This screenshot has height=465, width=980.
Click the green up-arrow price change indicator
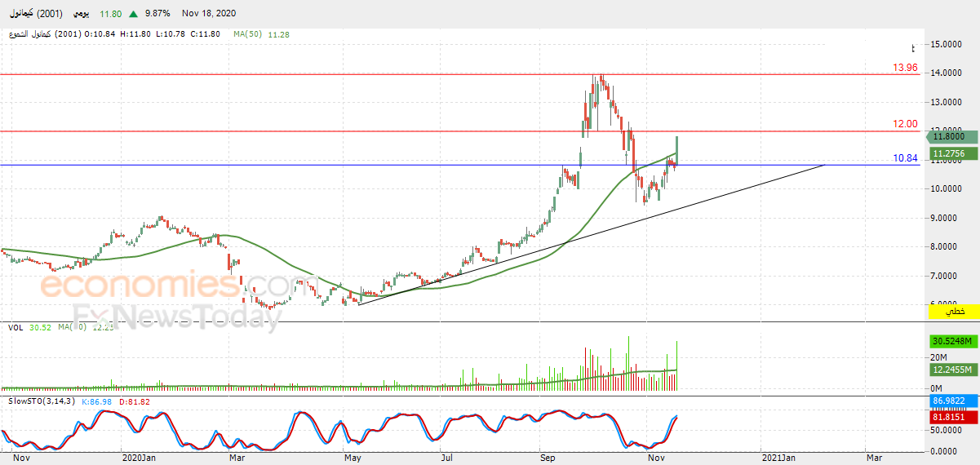click(133, 14)
